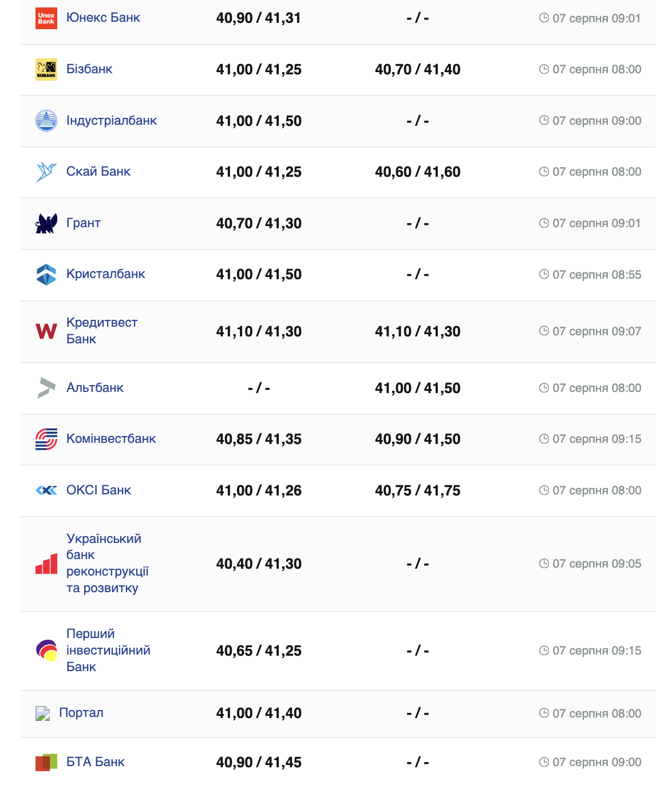Click the Портал bank link
The image size is (672, 785).
81,713
